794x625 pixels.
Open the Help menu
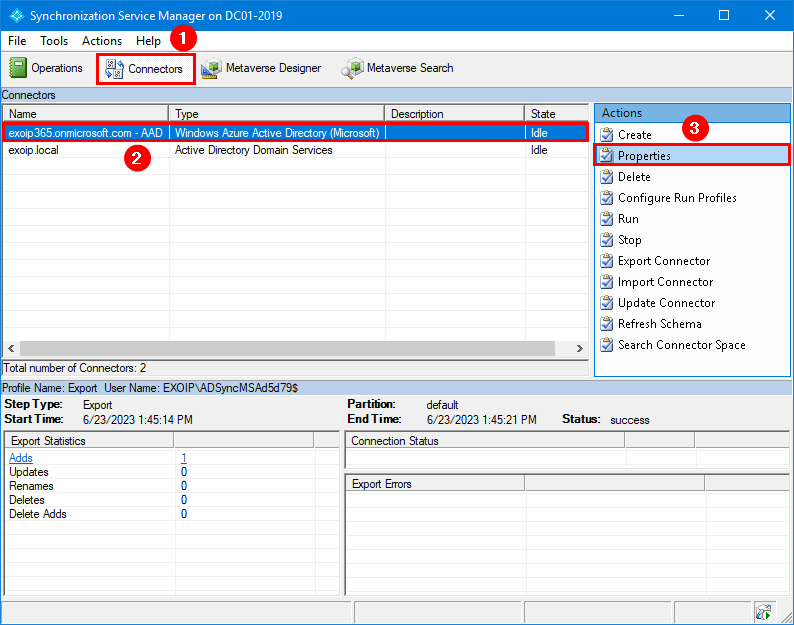tap(148, 41)
